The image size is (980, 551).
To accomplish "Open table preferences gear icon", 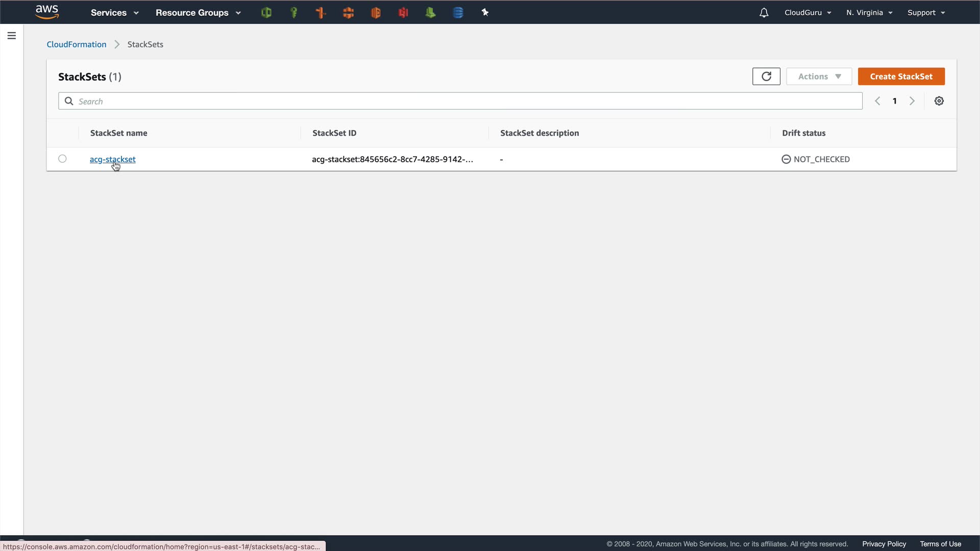I will tap(939, 101).
